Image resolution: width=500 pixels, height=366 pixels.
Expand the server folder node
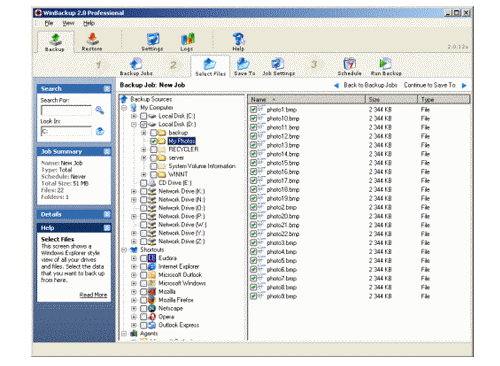(144, 158)
